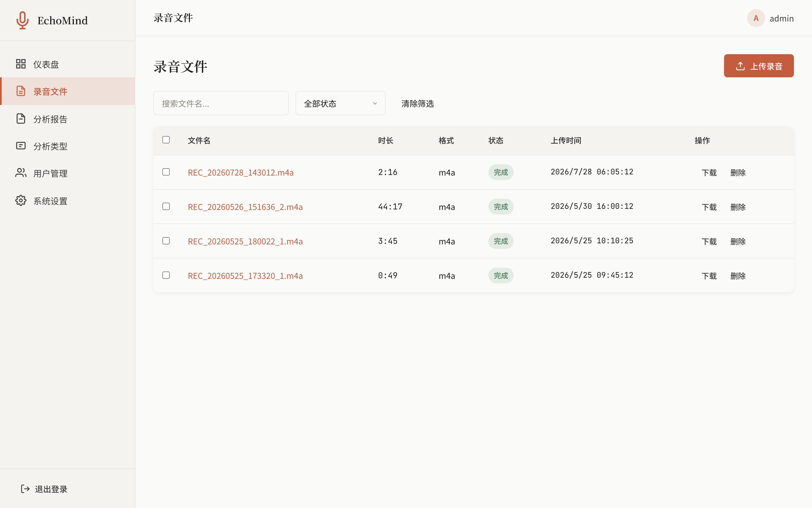Image resolution: width=812 pixels, height=508 pixels.
Task: Click 下载 for REC_20260526_151636_2.m4a
Action: tap(709, 207)
